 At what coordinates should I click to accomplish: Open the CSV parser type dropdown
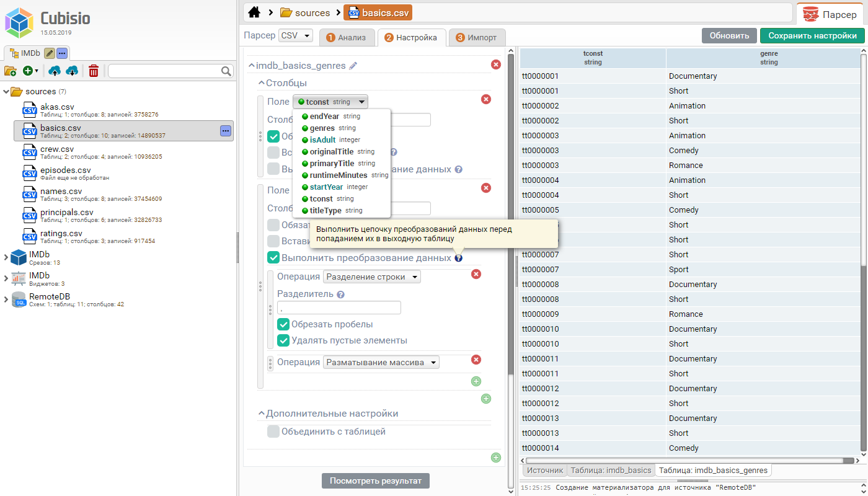(296, 35)
